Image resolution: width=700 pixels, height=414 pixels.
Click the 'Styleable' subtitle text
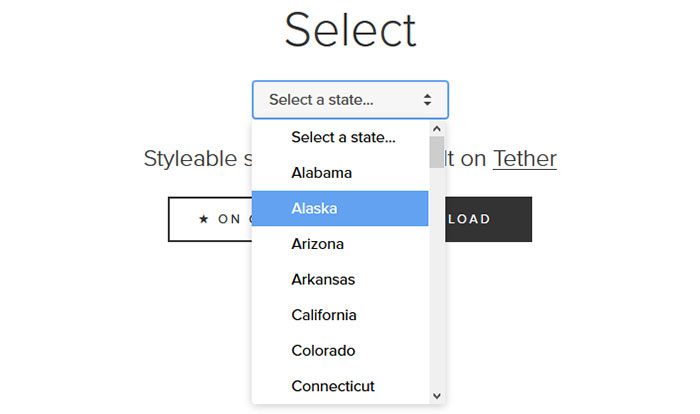click(191, 159)
